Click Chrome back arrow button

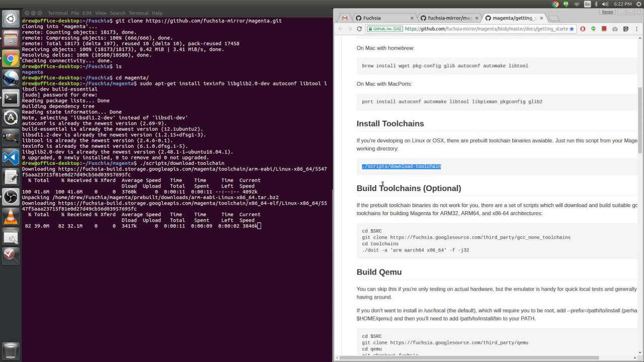pyautogui.click(x=341, y=29)
